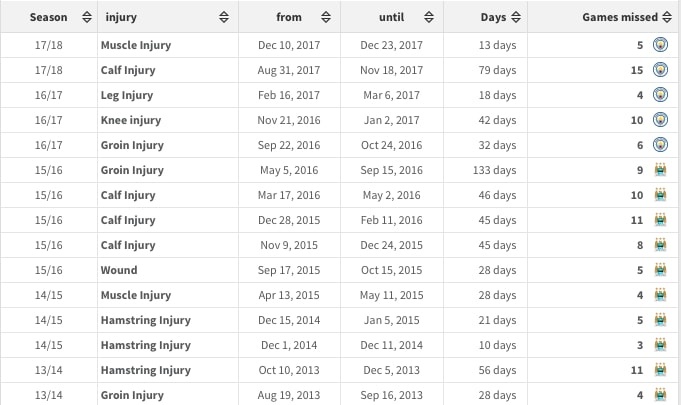
Task: Click club badge for Oct 10, 2013 hamstring injury
Action: (660, 370)
